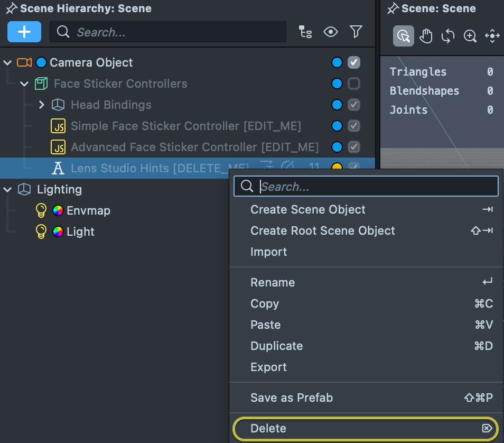
Task: Select the Pan hand tool
Action: point(426,36)
